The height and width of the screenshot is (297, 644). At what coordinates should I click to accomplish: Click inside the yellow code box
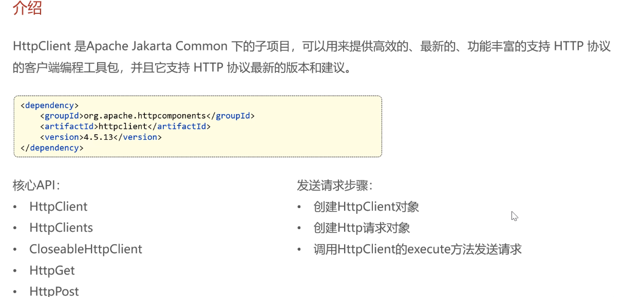[198, 126]
